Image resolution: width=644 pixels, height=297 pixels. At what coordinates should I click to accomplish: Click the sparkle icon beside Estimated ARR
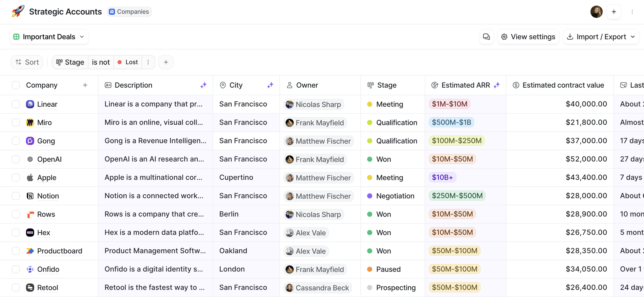(496, 85)
